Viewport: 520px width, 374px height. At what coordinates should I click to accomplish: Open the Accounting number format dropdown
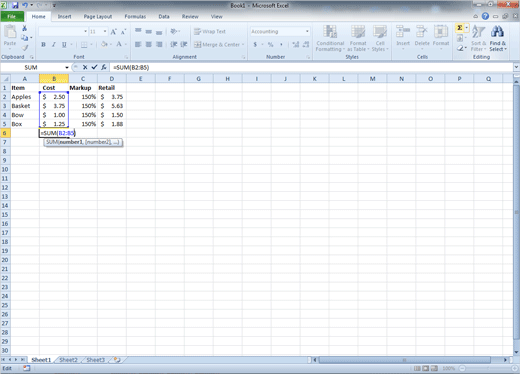pyautogui.click(x=307, y=31)
